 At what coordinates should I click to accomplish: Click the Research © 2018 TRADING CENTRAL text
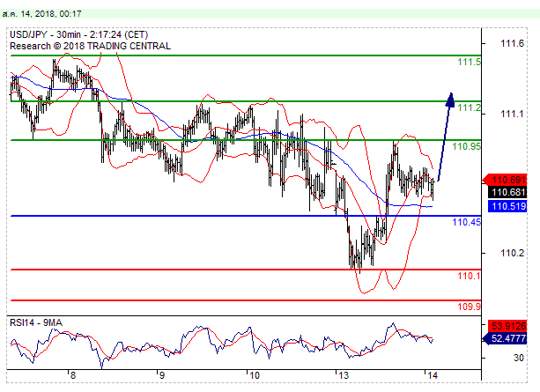tap(90, 46)
